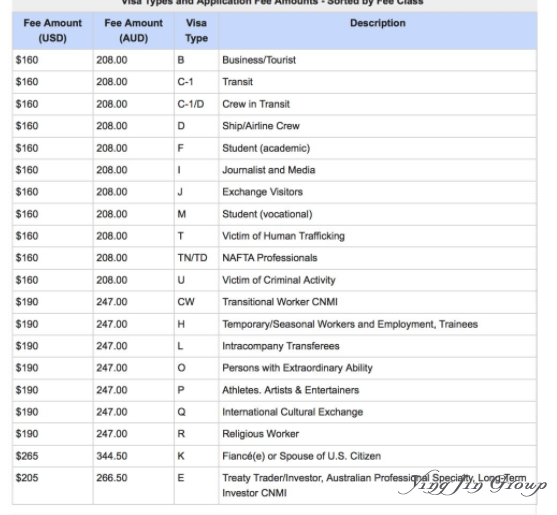The width and height of the screenshot is (557, 515).
Task: Select the '344.50' AUD fee cell
Action: click(x=134, y=456)
